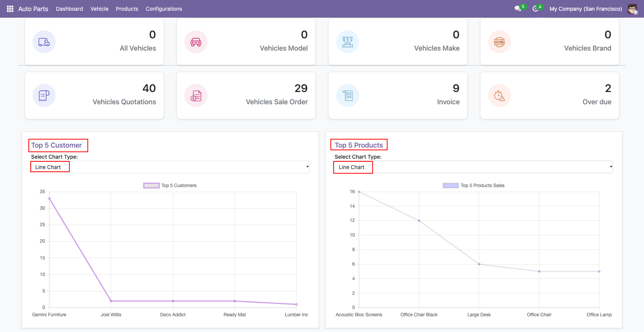This screenshot has width=644, height=332.
Task: Expand Top 5 Products chart type dropdown
Action: pos(473,167)
